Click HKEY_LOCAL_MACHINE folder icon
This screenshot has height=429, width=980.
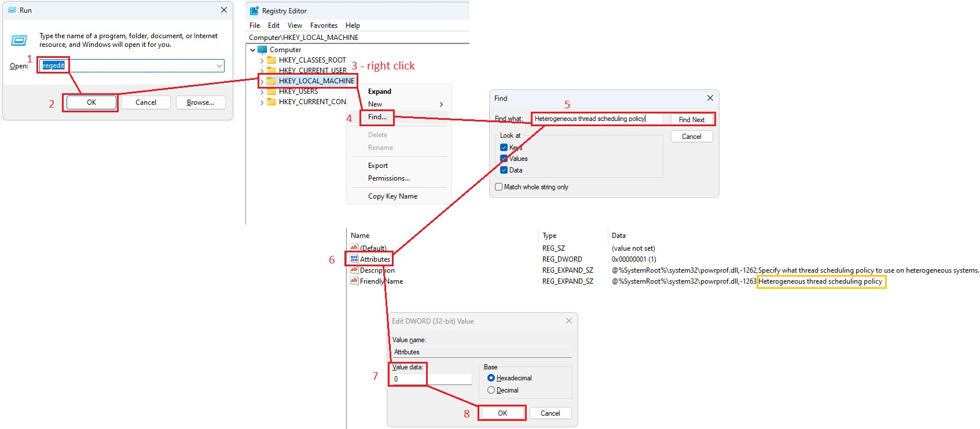271,81
